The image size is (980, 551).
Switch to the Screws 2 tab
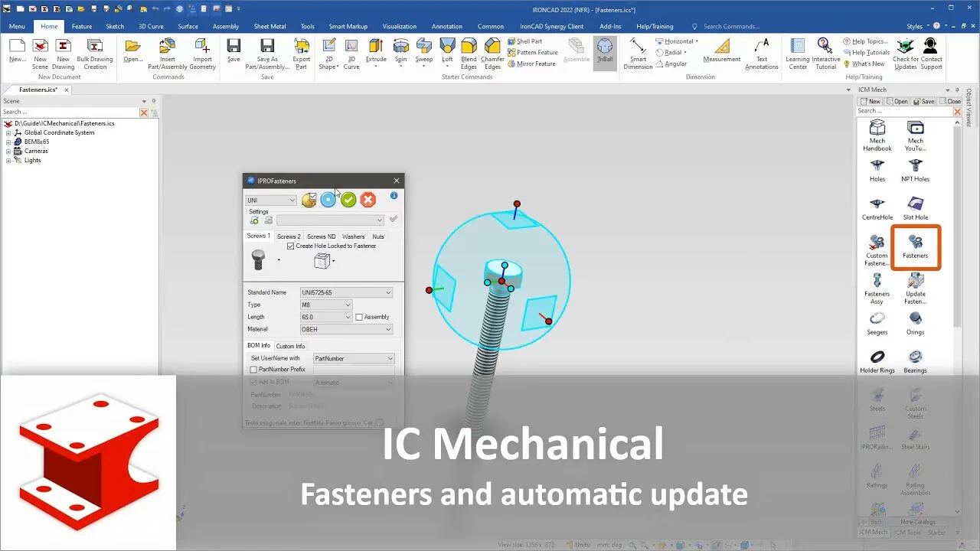coord(289,236)
